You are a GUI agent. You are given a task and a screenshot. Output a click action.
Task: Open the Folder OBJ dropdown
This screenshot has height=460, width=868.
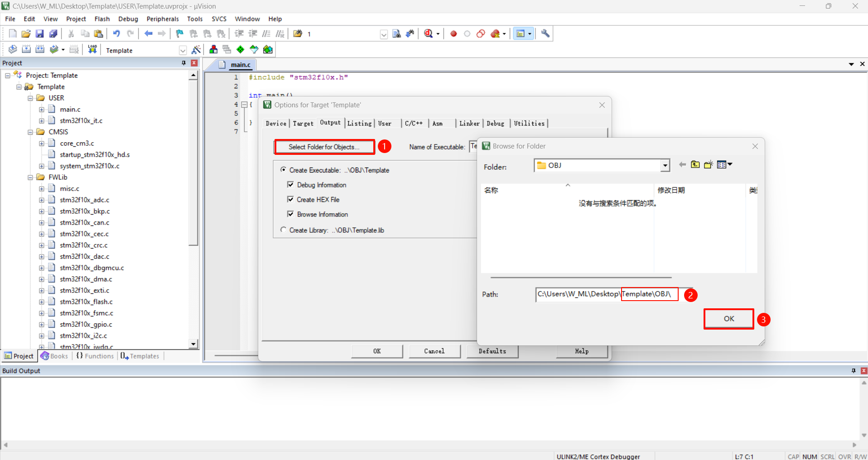(x=665, y=166)
